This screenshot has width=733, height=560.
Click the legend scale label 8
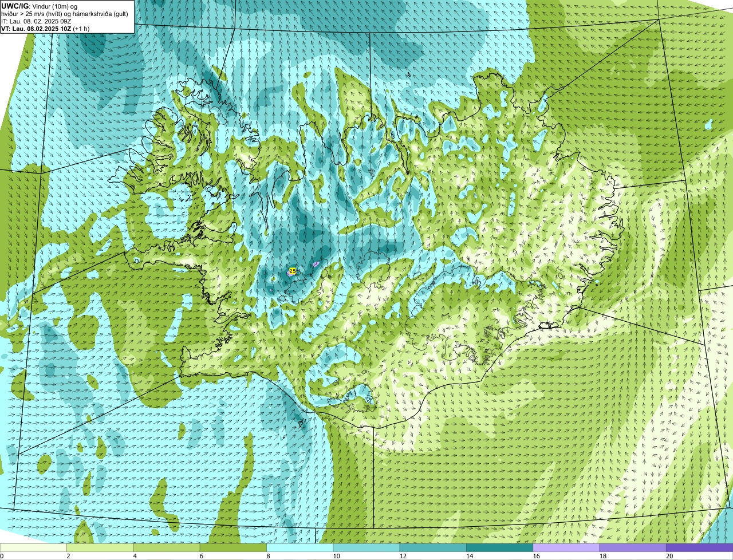tap(268, 556)
